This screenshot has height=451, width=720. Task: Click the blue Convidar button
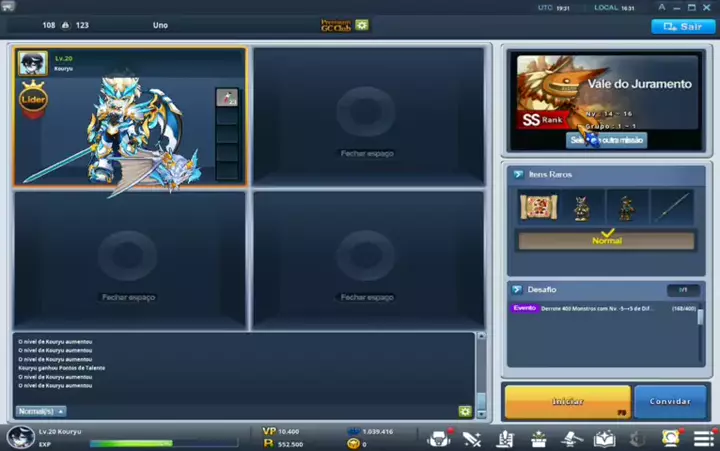tap(670, 401)
